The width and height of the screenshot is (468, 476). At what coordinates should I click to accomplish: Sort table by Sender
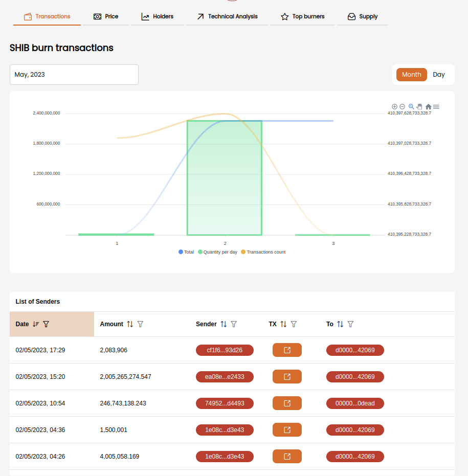(x=224, y=324)
